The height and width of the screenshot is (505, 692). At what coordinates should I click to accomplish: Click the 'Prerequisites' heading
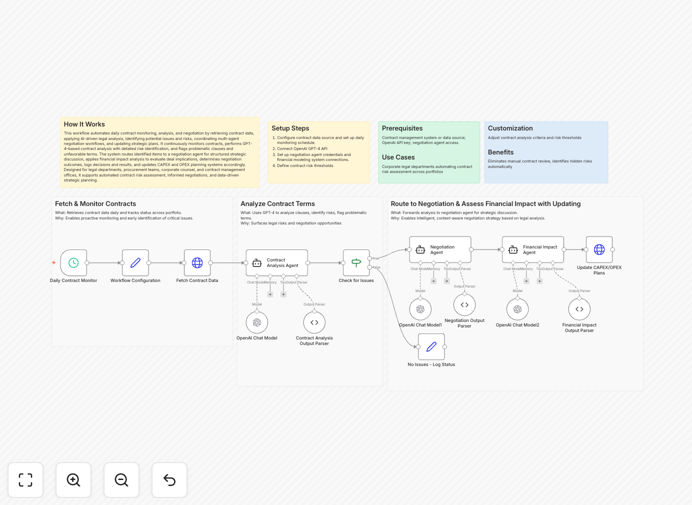pos(402,128)
